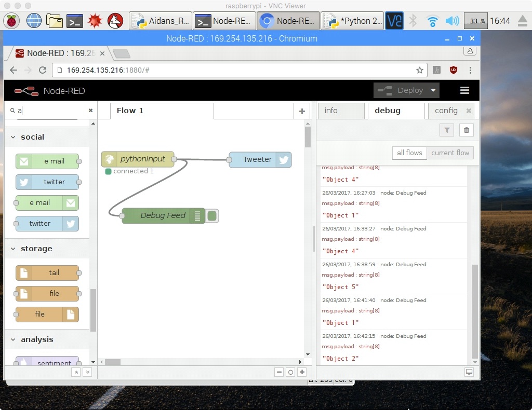Switch debug view to all flows
Image resolution: width=532 pixels, height=410 pixels.
point(409,153)
